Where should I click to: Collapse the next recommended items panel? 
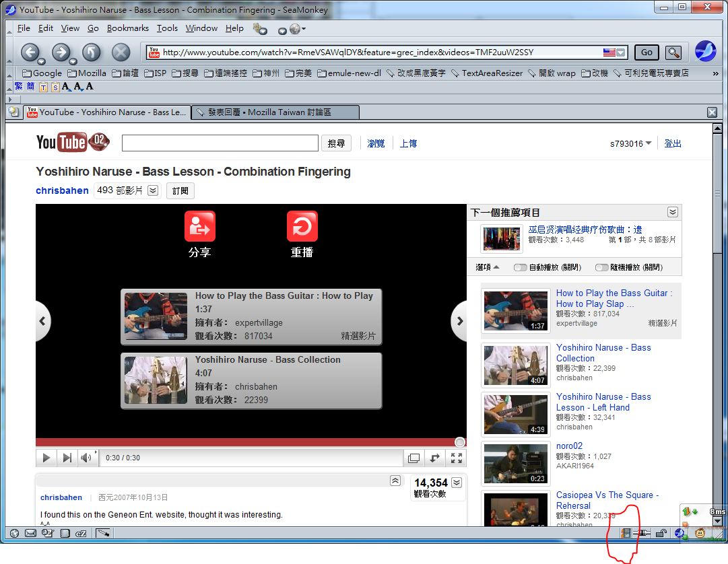[672, 212]
